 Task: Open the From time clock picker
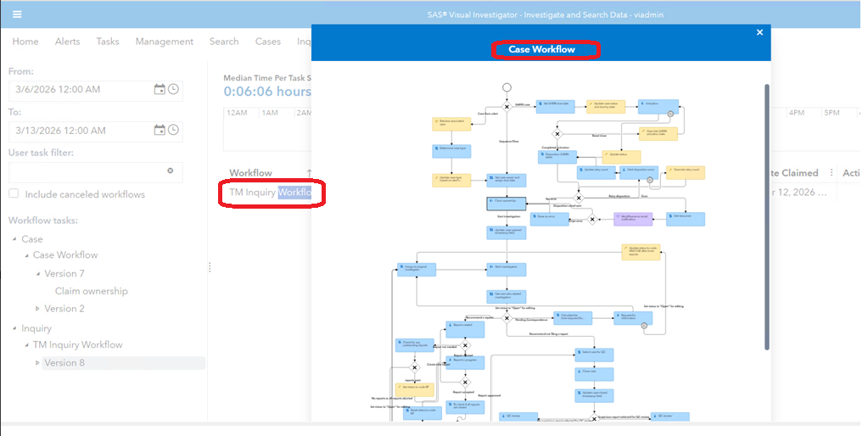(173, 89)
